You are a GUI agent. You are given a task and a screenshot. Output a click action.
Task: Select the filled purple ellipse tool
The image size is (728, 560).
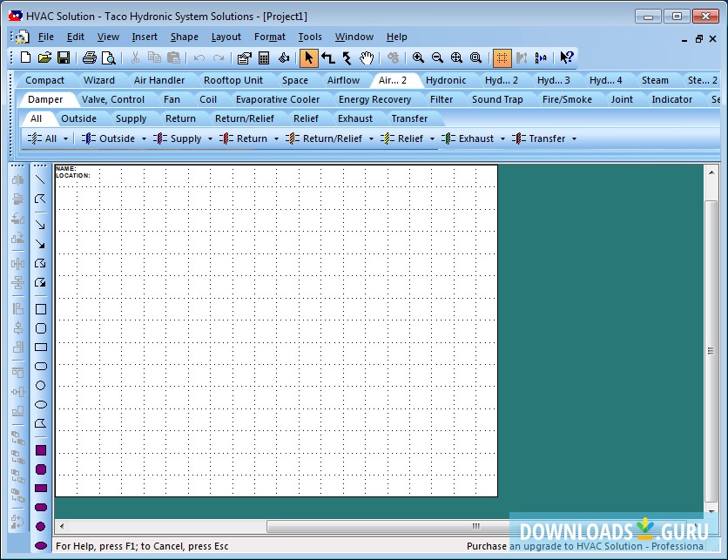(41, 545)
